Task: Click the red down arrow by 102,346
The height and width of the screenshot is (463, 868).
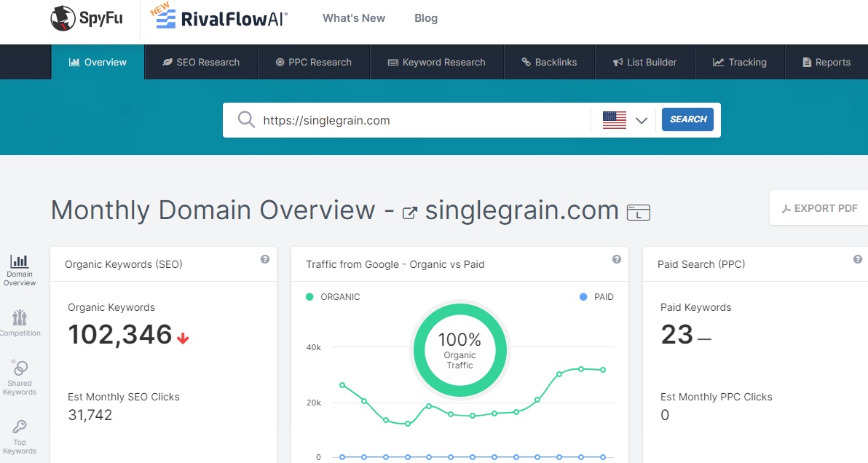Action: point(183,338)
